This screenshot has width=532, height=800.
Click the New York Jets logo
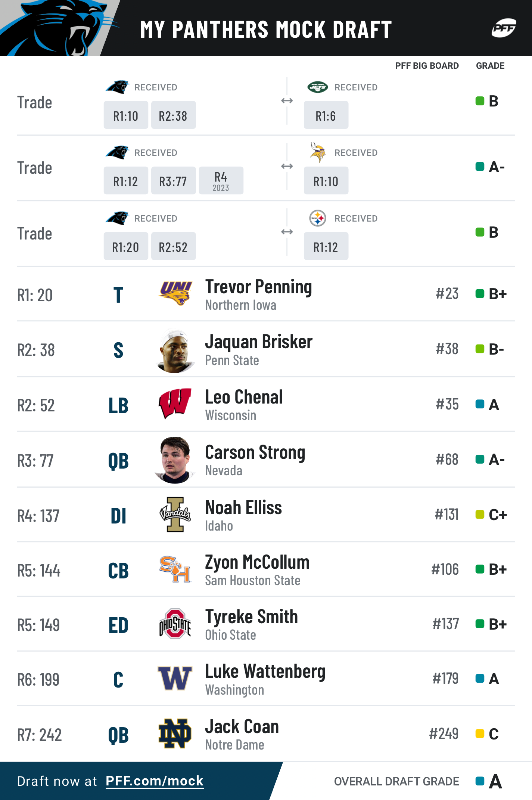click(x=317, y=87)
